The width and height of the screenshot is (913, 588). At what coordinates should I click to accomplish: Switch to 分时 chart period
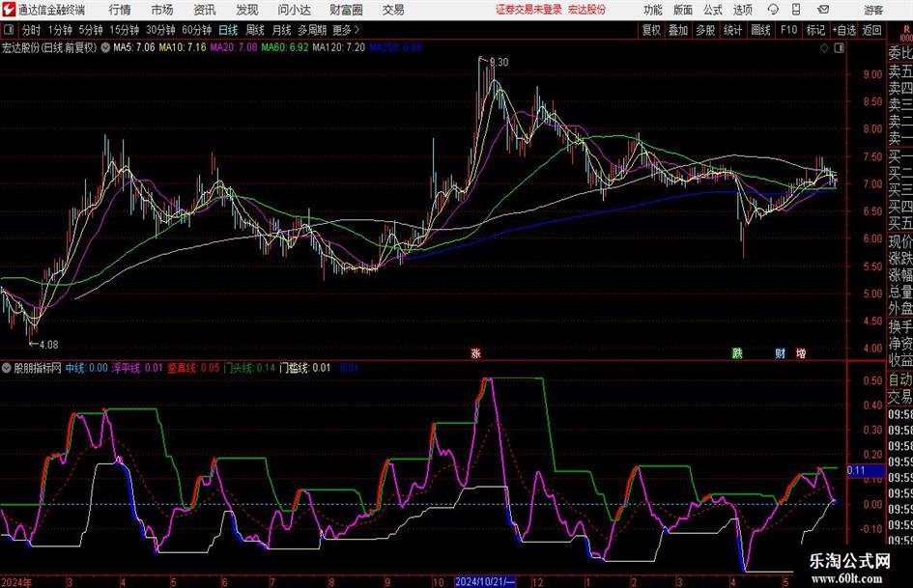pyautogui.click(x=32, y=30)
